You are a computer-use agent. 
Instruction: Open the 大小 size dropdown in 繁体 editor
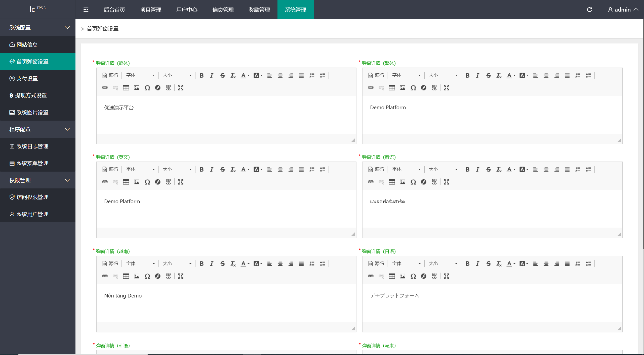pyautogui.click(x=442, y=75)
